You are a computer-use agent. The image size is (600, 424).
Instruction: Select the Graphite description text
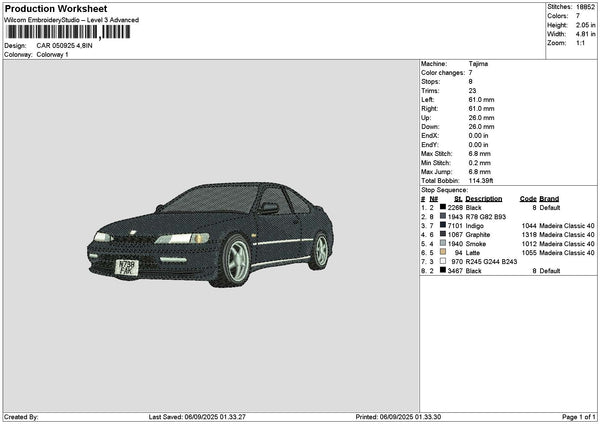[478, 235]
